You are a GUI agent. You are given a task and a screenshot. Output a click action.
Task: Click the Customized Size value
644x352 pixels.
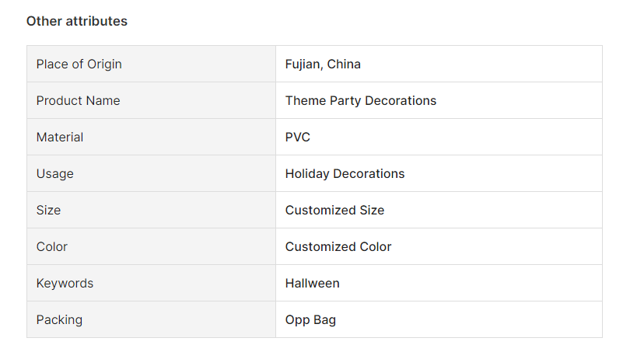click(334, 210)
